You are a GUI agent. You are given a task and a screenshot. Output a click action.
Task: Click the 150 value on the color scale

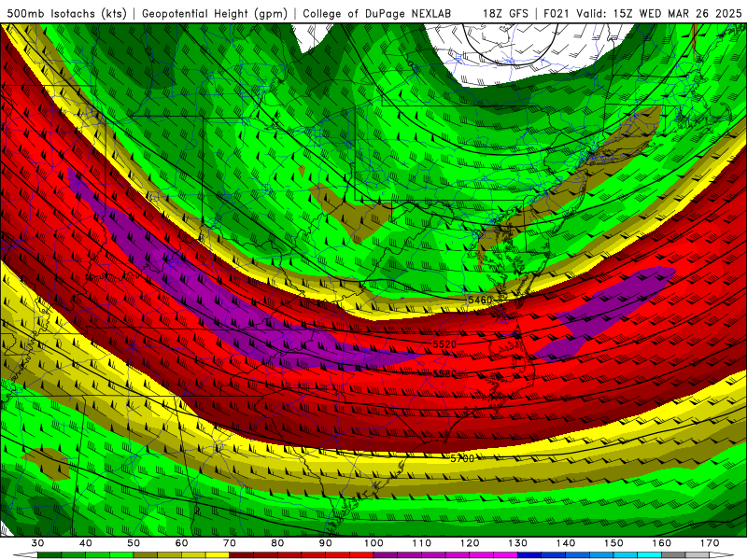[613, 543]
